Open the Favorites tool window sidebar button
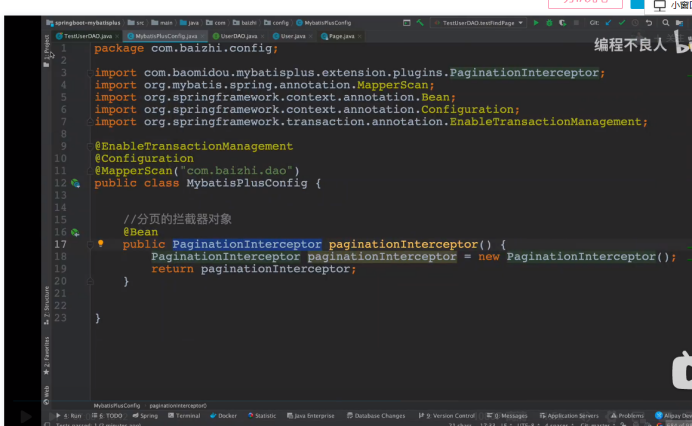The image size is (692, 426). [46, 355]
